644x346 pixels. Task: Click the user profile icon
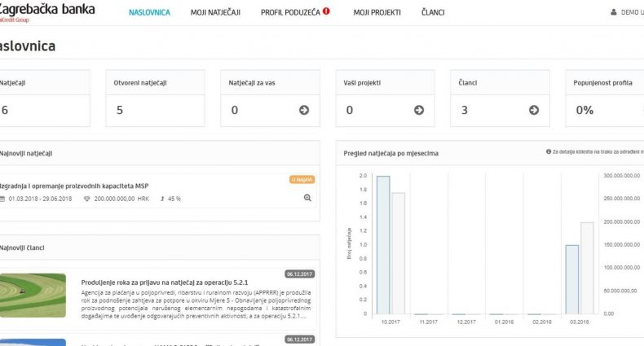point(614,12)
